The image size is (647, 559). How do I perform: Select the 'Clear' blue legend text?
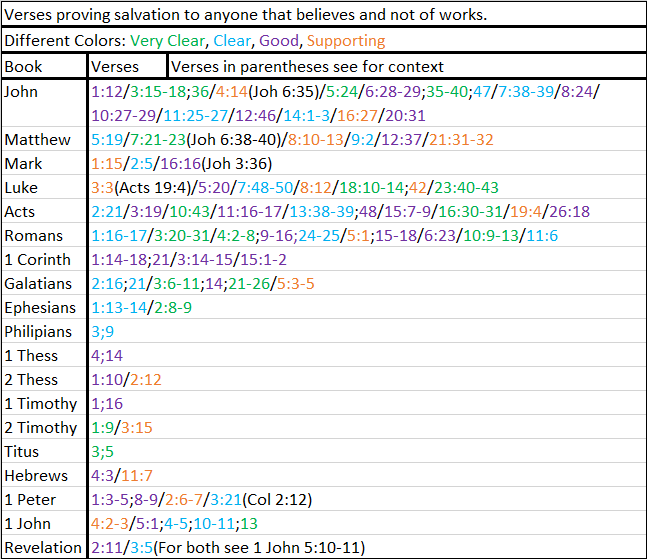pyautogui.click(x=232, y=41)
